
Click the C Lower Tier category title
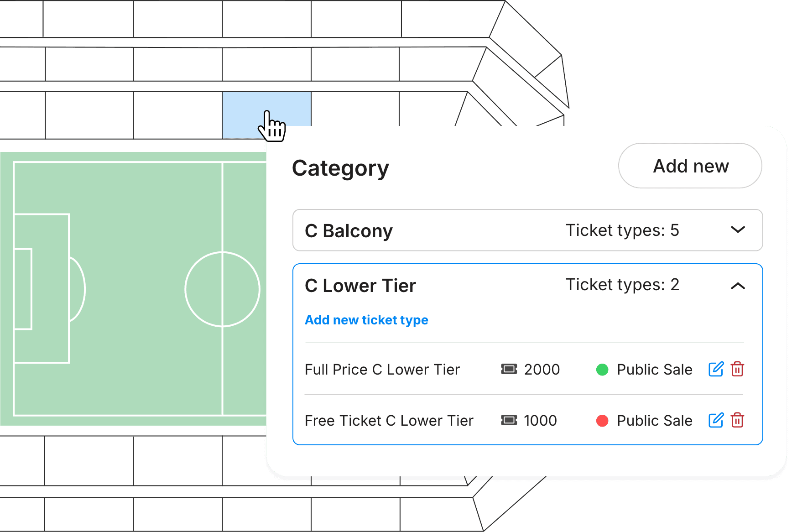360,286
